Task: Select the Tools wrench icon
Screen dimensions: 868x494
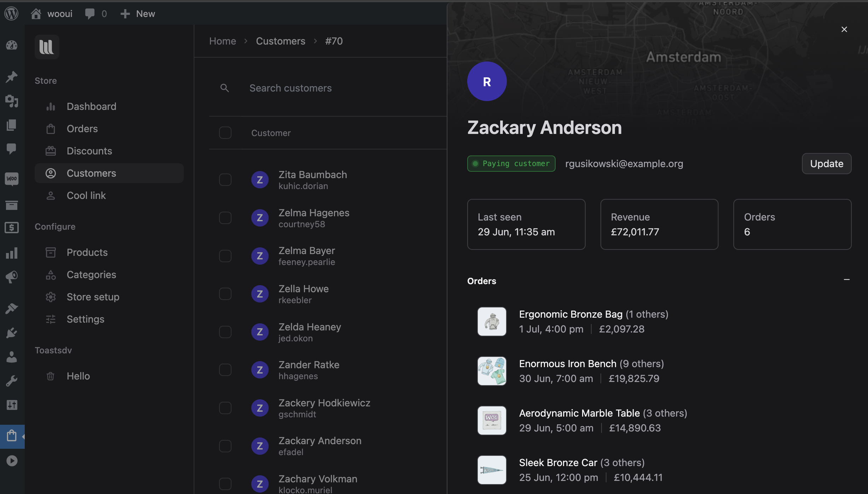Action: coord(12,381)
